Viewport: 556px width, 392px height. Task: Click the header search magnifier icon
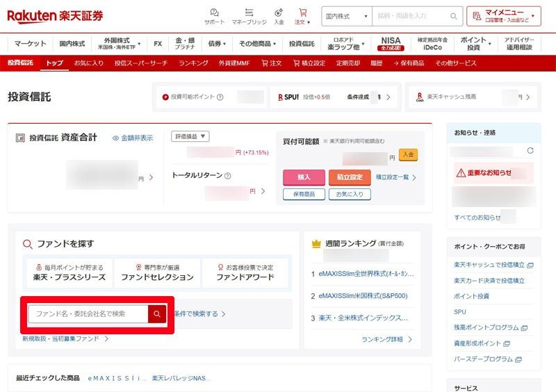(454, 16)
